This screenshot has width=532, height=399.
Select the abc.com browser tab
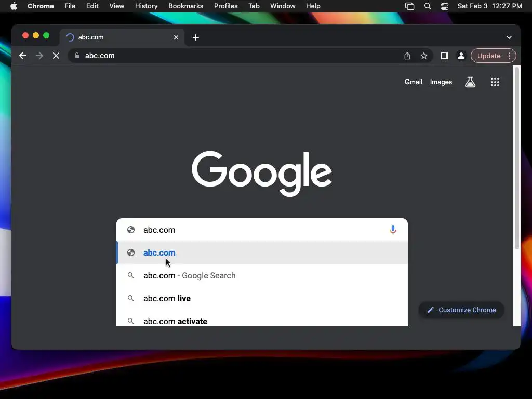point(122,37)
